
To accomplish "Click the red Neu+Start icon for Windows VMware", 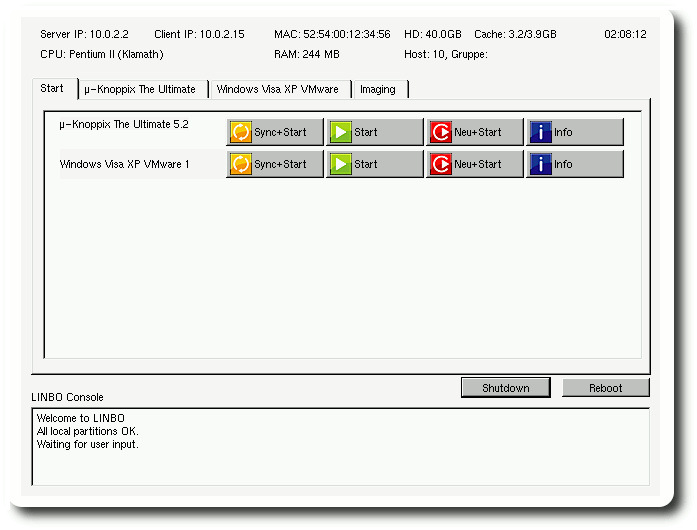I will click(x=441, y=164).
